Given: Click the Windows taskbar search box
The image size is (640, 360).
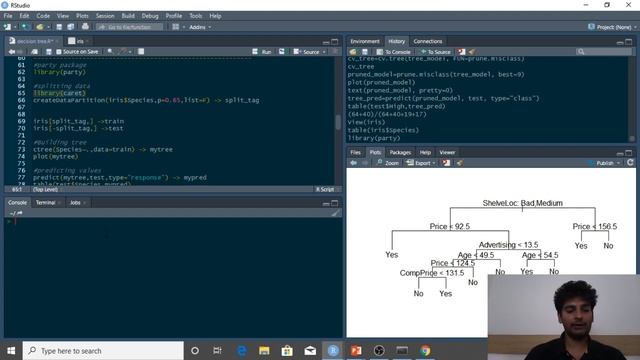Looking at the screenshot, I should point(103,351).
